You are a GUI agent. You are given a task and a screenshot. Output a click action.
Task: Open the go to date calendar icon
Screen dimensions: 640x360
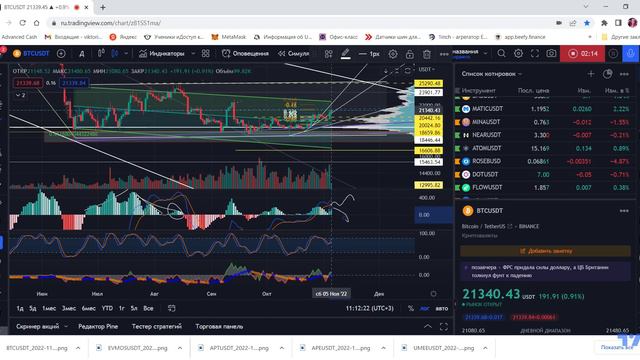coord(171,308)
